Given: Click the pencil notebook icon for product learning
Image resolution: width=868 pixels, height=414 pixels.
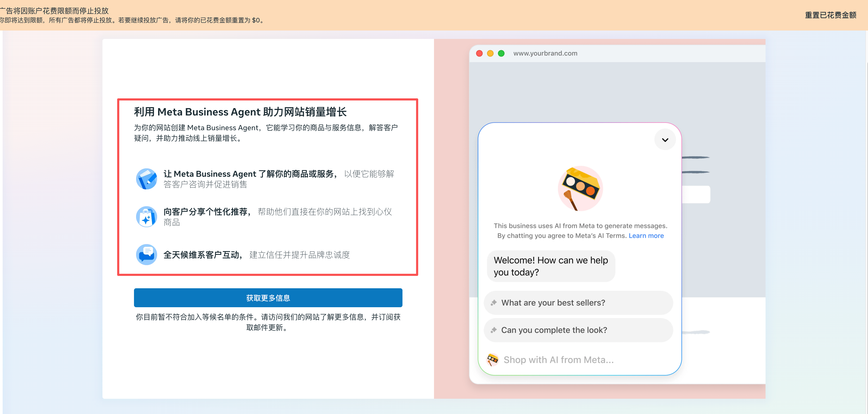Looking at the screenshot, I should pos(146,179).
